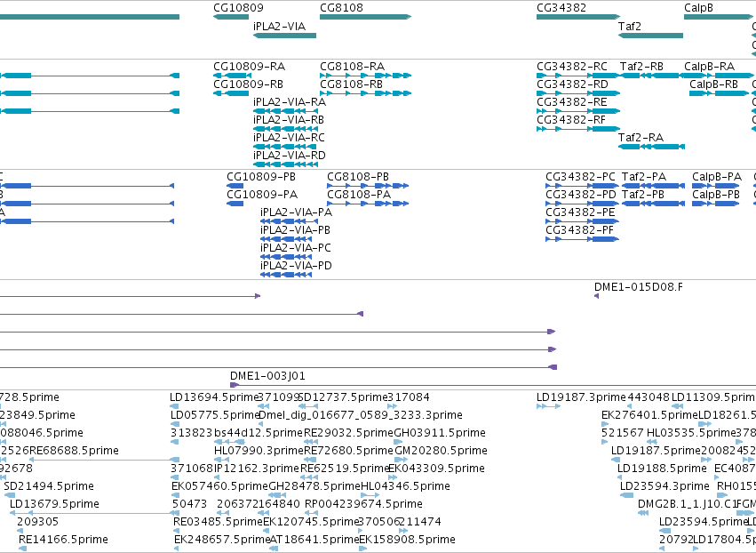Screen dimensions: 756x553
Task: Select protein iPLA2-VIA-PD
Action: coord(296,266)
